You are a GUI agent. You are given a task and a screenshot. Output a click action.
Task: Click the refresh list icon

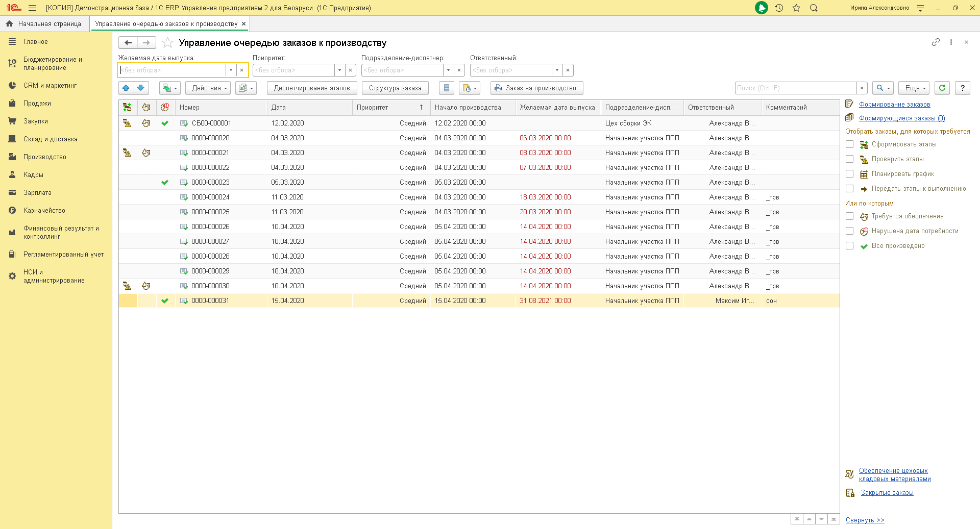tap(942, 88)
